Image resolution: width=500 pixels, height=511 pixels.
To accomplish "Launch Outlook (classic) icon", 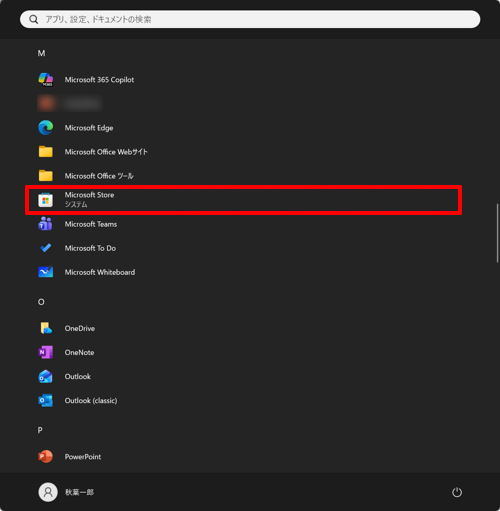I will tap(45, 400).
